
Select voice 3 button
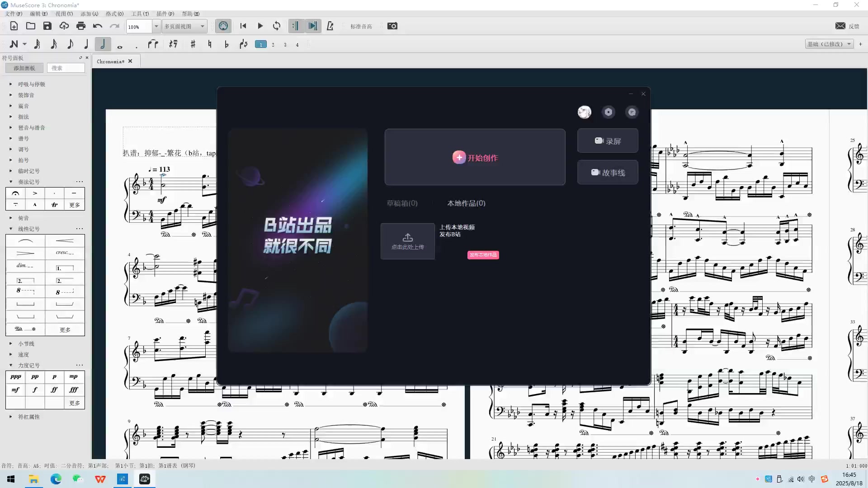(285, 44)
